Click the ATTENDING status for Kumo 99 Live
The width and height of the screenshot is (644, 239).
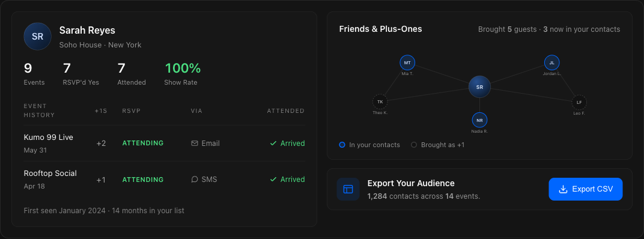point(143,144)
